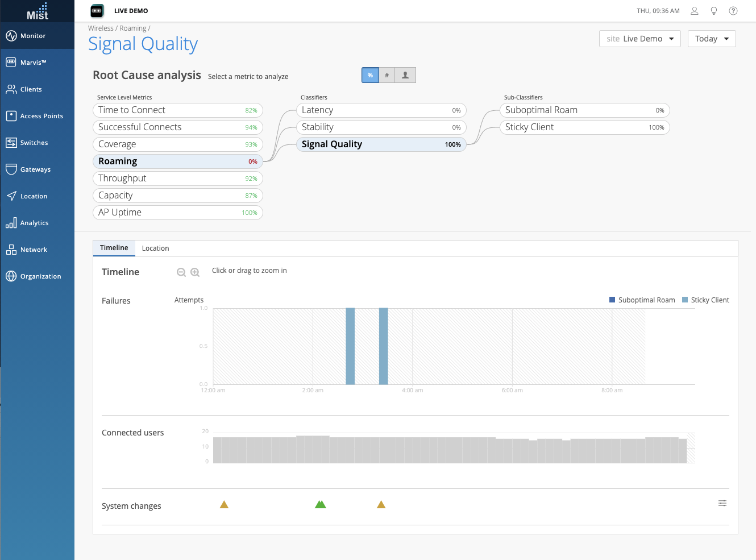Open the help question mark icon

click(733, 11)
